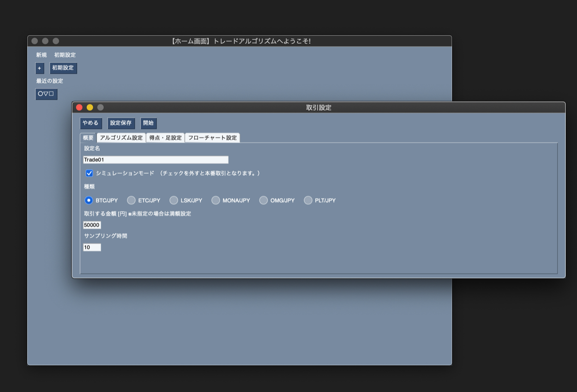Viewport: 577px width, 392px height.
Task: Open the アルゴリズム設定 tab
Action: point(121,138)
